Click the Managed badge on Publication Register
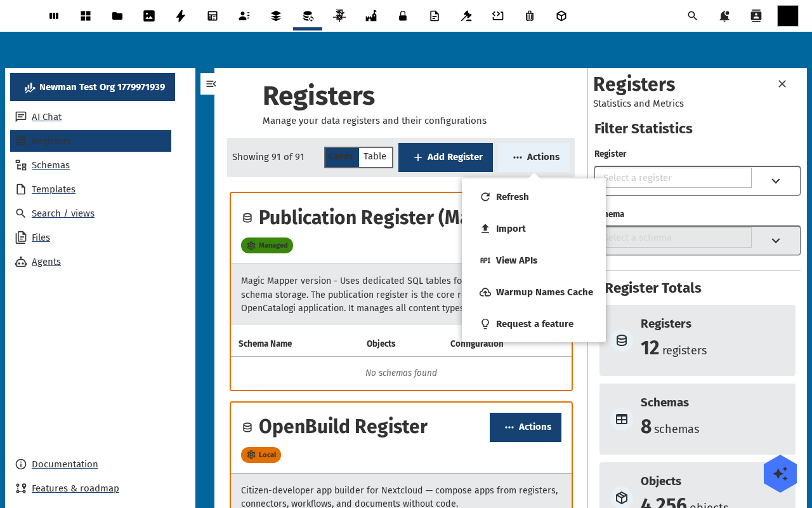The width and height of the screenshot is (812, 508). [x=267, y=245]
